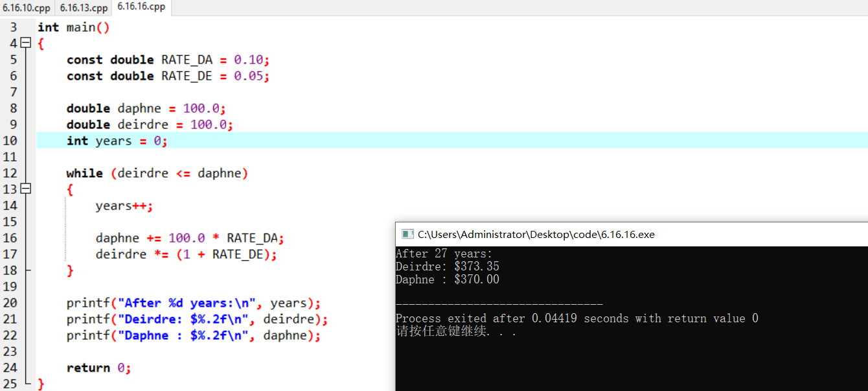This screenshot has width=868, height=391.
Task: Click console output 'After 27 years:'
Action: click(x=444, y=254)
